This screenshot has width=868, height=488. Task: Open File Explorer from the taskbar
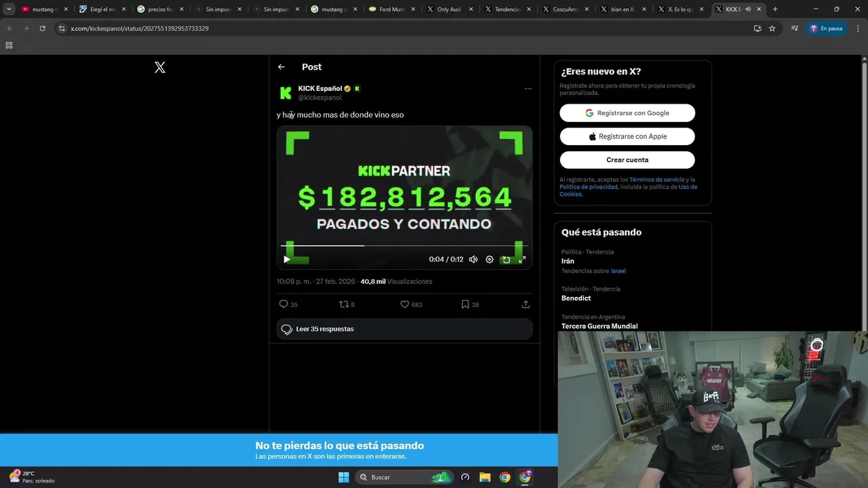point(485,477)
